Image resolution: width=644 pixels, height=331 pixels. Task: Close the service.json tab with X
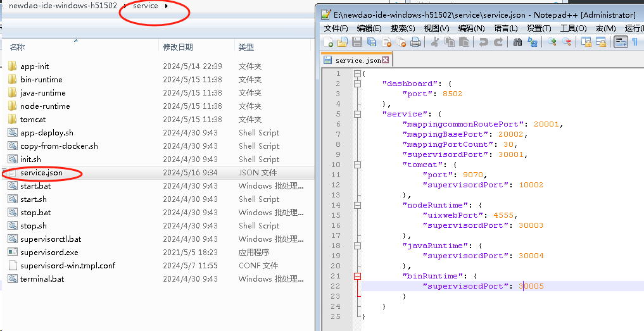coord(385,60)
